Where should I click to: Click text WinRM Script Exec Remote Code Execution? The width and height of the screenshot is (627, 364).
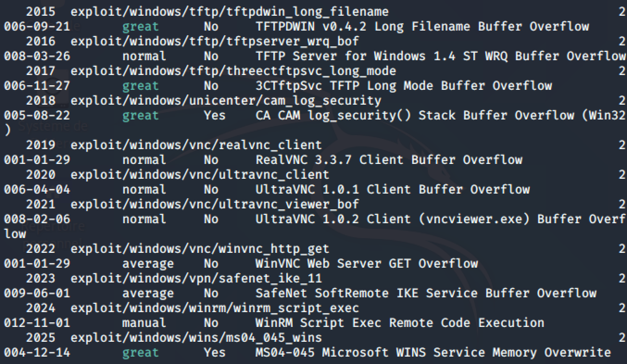tap(400, 323)
